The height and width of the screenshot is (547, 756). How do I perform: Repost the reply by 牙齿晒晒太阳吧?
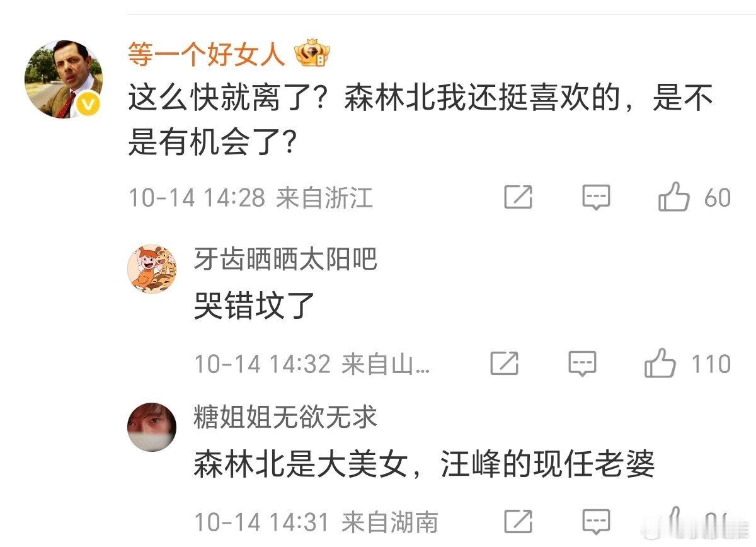[x=505, y=364]
